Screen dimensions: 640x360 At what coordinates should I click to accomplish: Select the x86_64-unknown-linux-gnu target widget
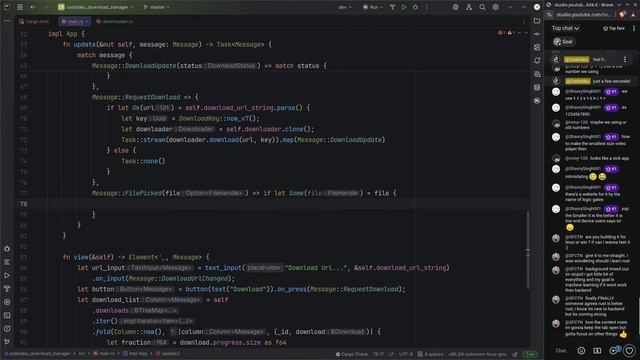pos(478,354)
